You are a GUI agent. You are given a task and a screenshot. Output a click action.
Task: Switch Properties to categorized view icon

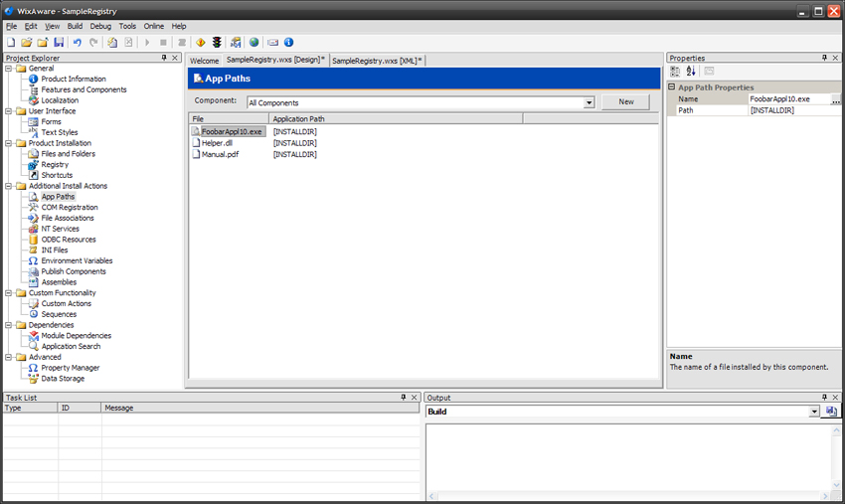(675, 71)
